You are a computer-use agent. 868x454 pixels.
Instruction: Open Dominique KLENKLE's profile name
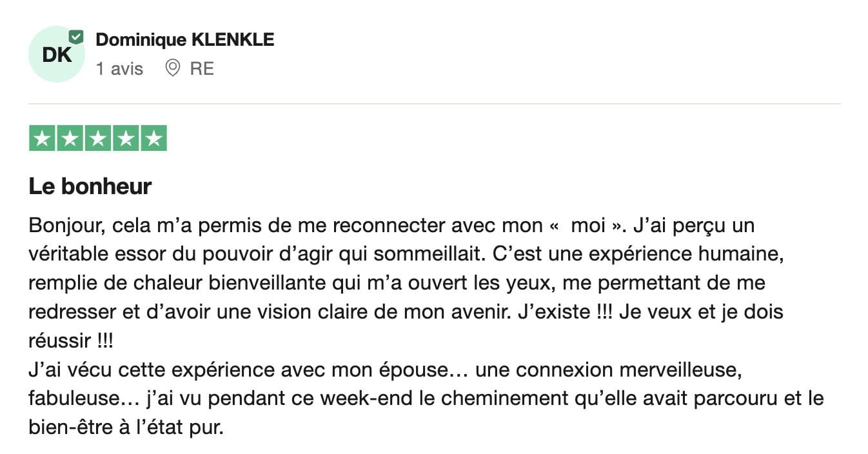coord(185,39)
